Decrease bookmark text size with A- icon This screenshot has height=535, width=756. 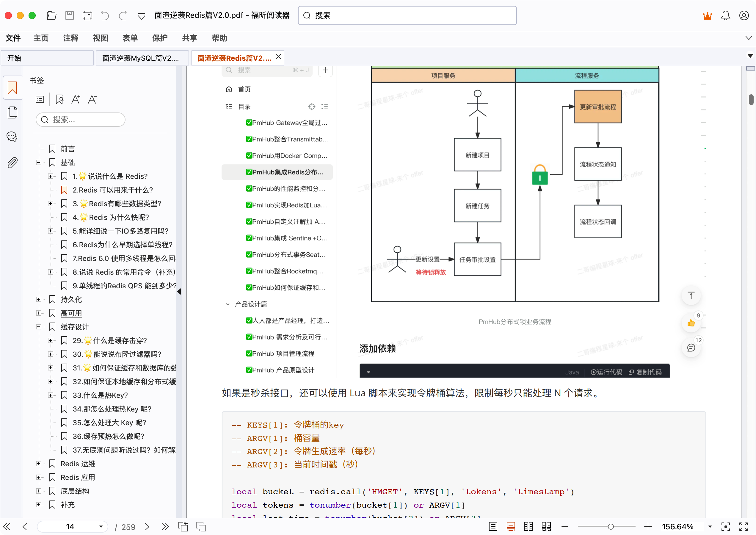coord(92,99)
